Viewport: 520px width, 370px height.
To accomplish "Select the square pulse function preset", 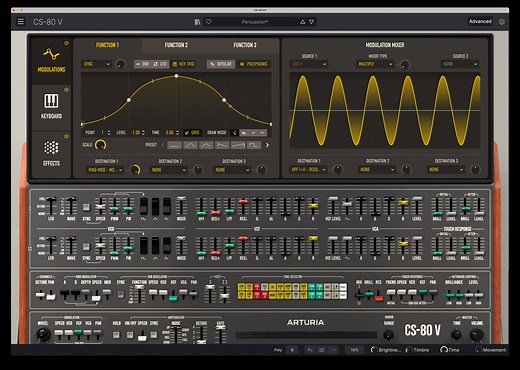I will pos(254,145).
